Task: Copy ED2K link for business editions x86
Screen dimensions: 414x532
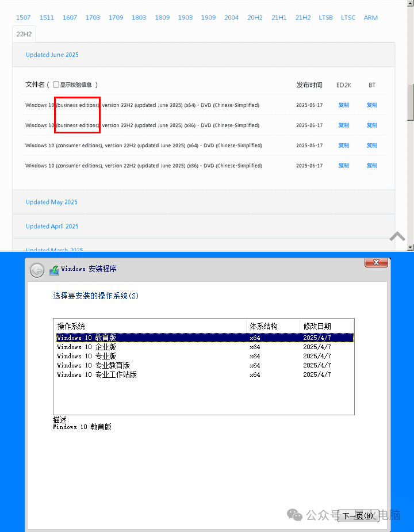Action: click(x=343, y=125)
